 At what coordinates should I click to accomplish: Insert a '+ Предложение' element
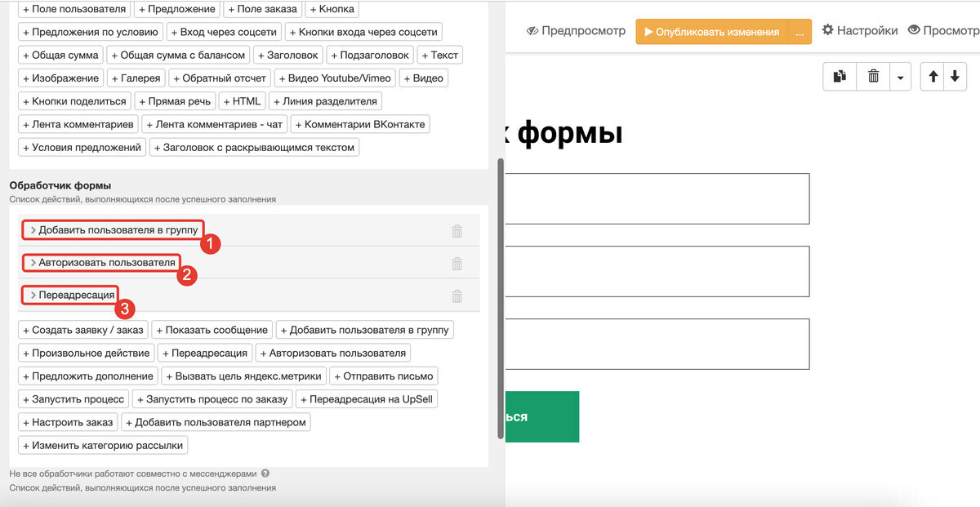[177, 9]
